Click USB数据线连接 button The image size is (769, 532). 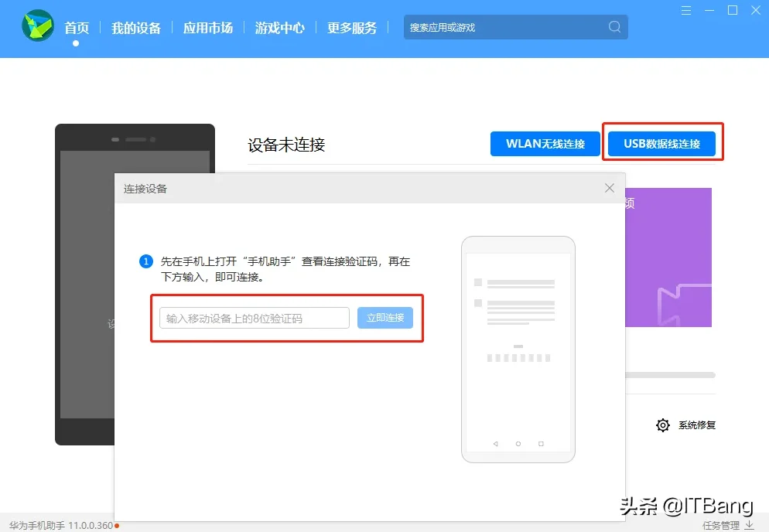[x=661, y=144]
